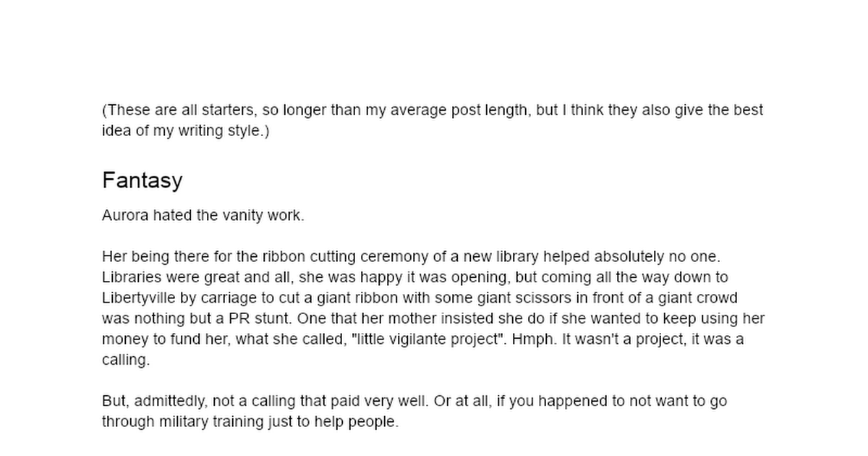
Task: Click the word "calling." ending the second paragraph
Action: tap(126, 360)
